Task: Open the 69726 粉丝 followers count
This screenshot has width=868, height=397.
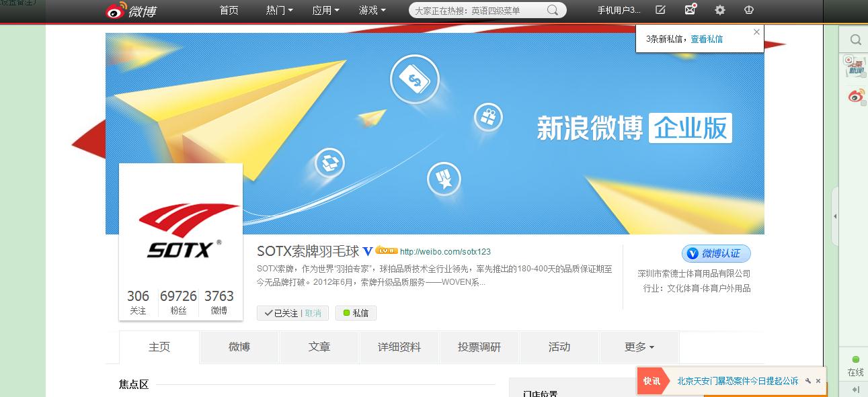Action: click(x=178, y=302)
